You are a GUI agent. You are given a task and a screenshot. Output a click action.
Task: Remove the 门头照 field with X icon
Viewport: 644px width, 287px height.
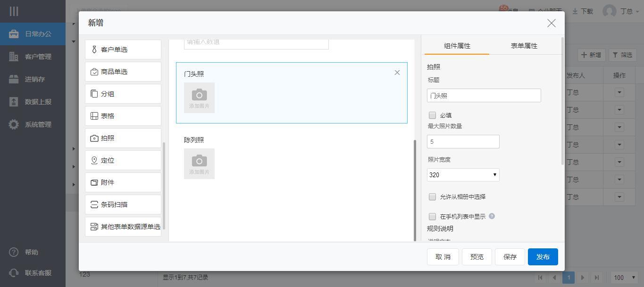(397, 73)
